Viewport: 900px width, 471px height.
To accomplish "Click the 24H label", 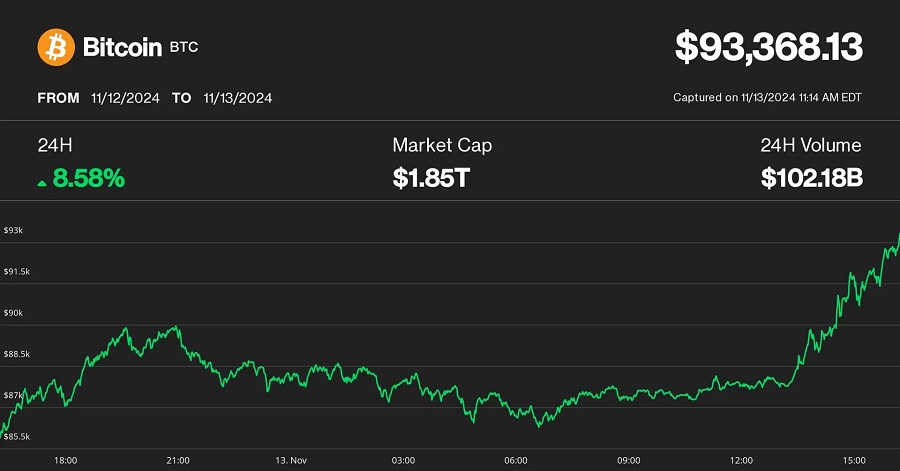I will pos(55,145).
